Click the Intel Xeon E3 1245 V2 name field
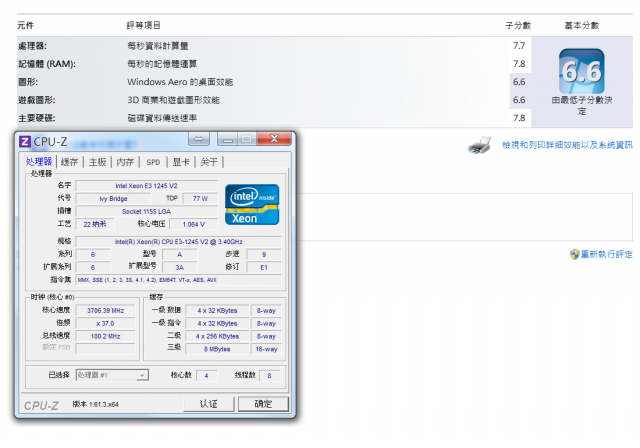The width and height of the screenshot is (640, 448). click(x=147, y=186)
